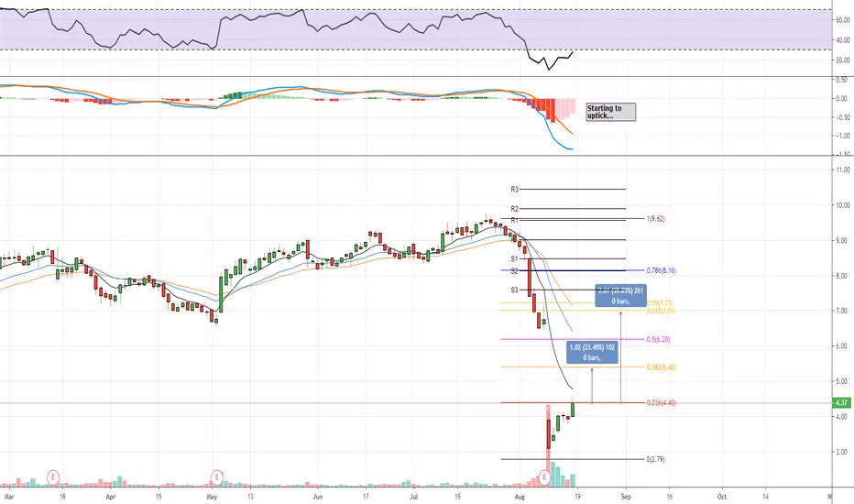Click the S3 pivot label
This screenshot has width=854, height=504.
click(515, 290)
